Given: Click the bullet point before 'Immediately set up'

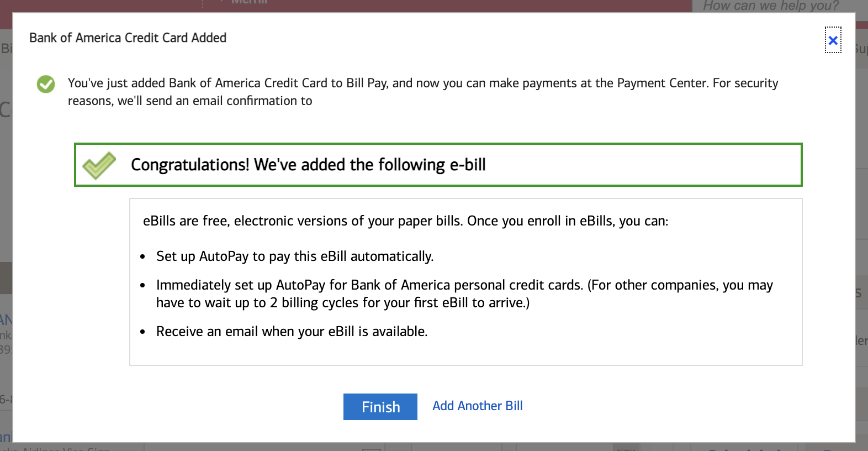Looking at the screenshot, I should pyautogui.click(x=143, y=286).
